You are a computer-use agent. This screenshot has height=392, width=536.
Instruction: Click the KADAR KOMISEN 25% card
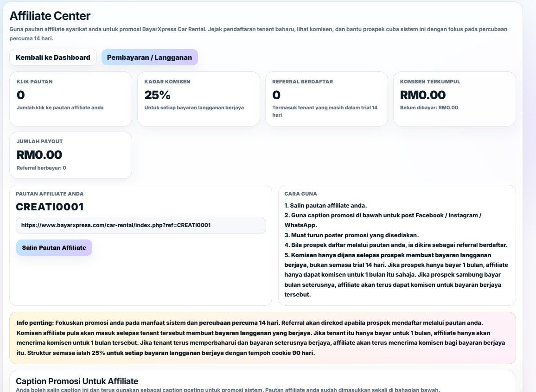coord(198,97)
